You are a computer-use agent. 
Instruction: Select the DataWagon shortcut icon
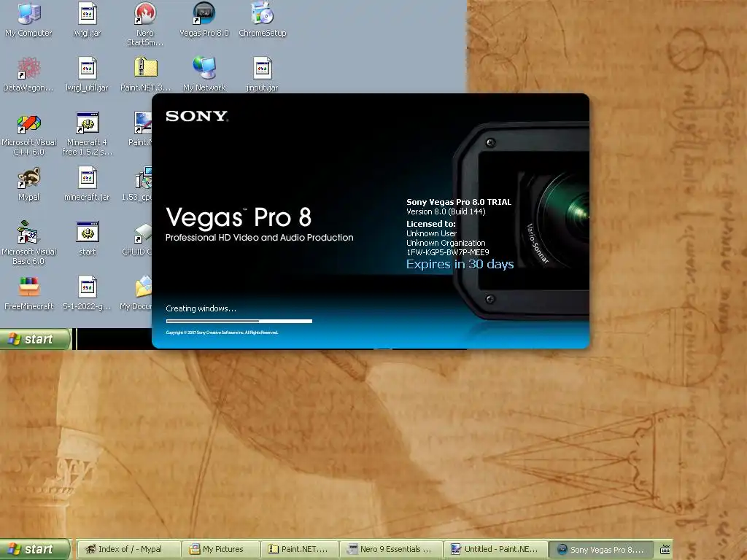(28, 74)
